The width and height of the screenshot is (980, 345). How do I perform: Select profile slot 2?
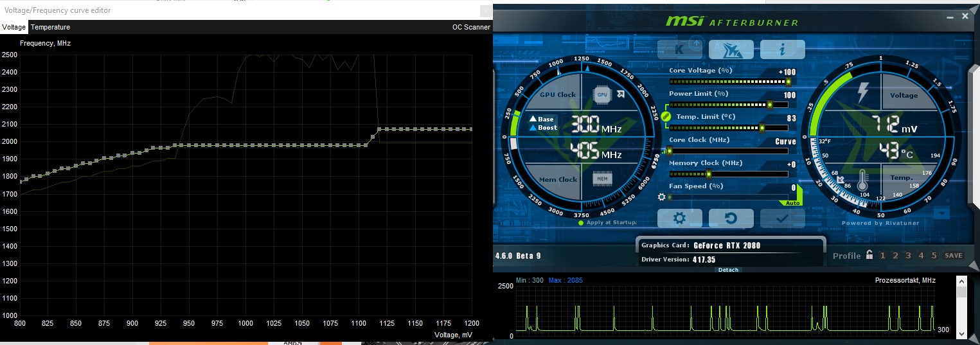tap(895, 256)
